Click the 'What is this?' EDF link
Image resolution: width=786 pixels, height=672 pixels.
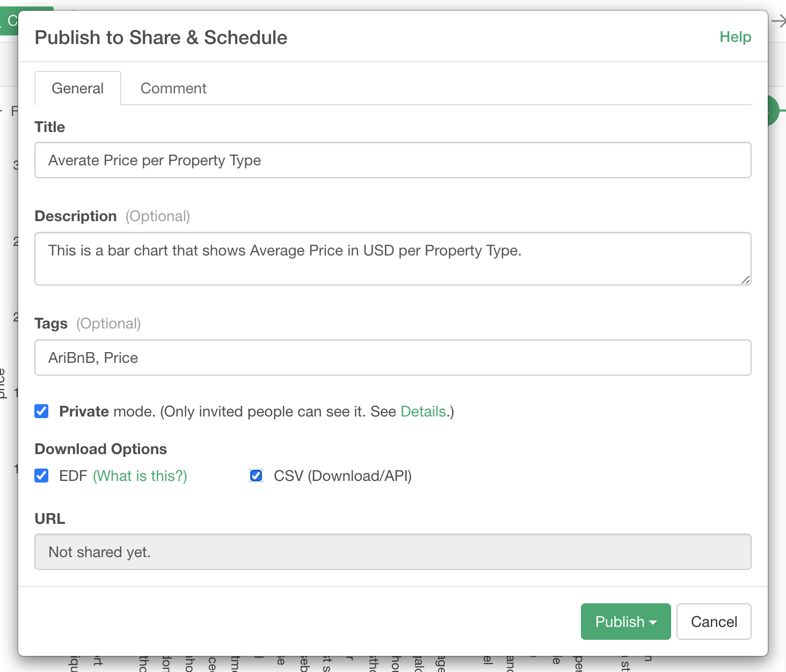click(140, 476)
